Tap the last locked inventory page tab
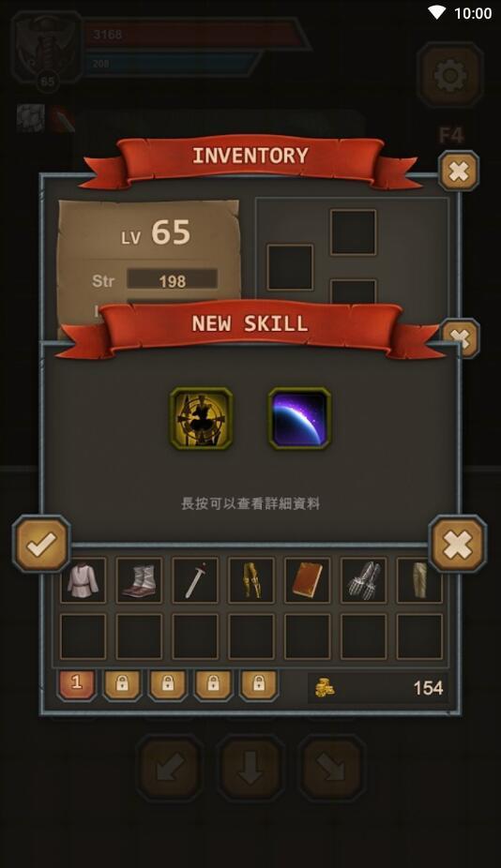This screenshot has width=501, height=868. pyautogui.click(x=258, y=685)
